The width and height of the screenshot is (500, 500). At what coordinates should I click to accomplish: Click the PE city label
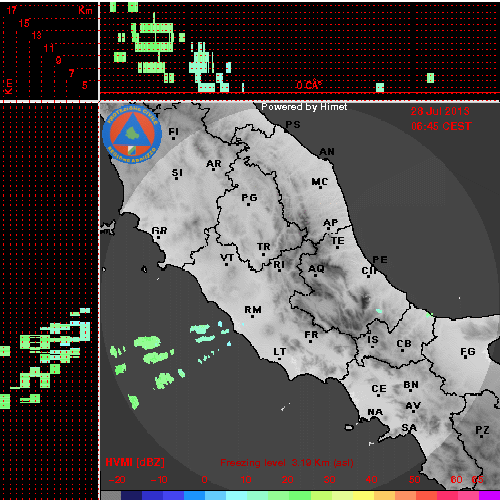tap(380, 260)
